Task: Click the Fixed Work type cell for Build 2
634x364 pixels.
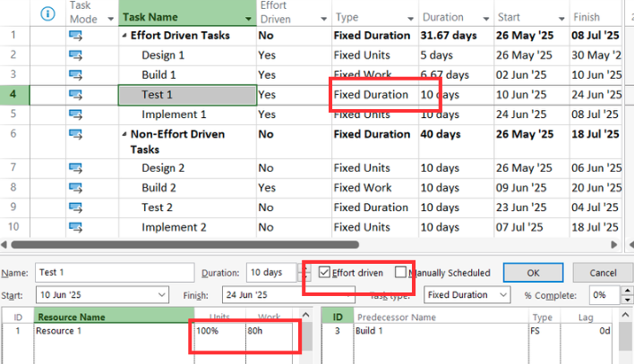Action: 375,188
